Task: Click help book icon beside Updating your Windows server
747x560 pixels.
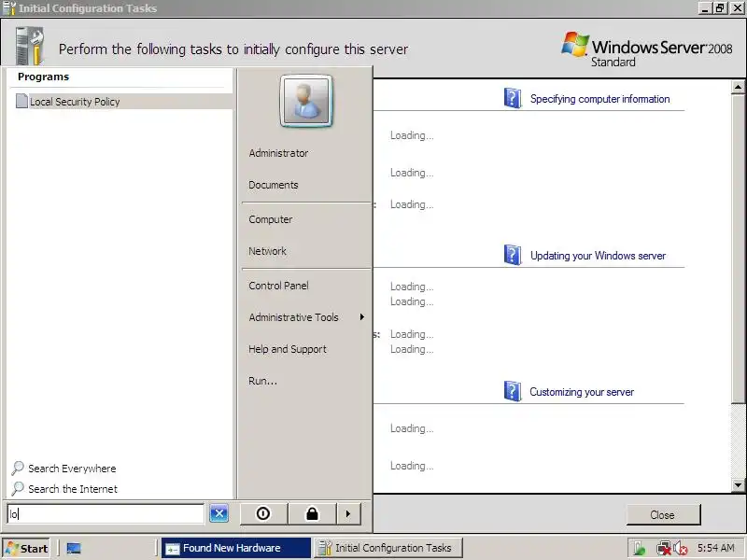Action: pyautogui.click(x=513, y=255)
